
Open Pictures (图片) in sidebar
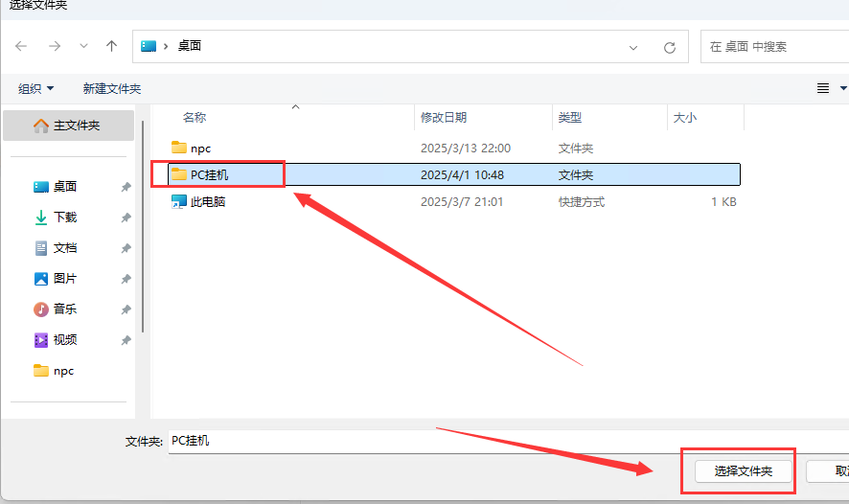point(64,279)
